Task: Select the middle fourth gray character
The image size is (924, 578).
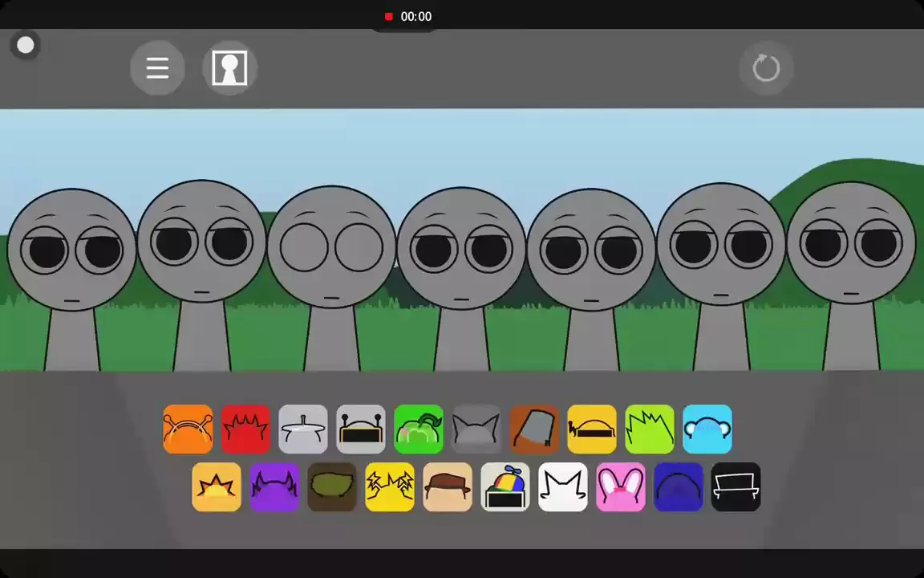Action: (461, 279)
